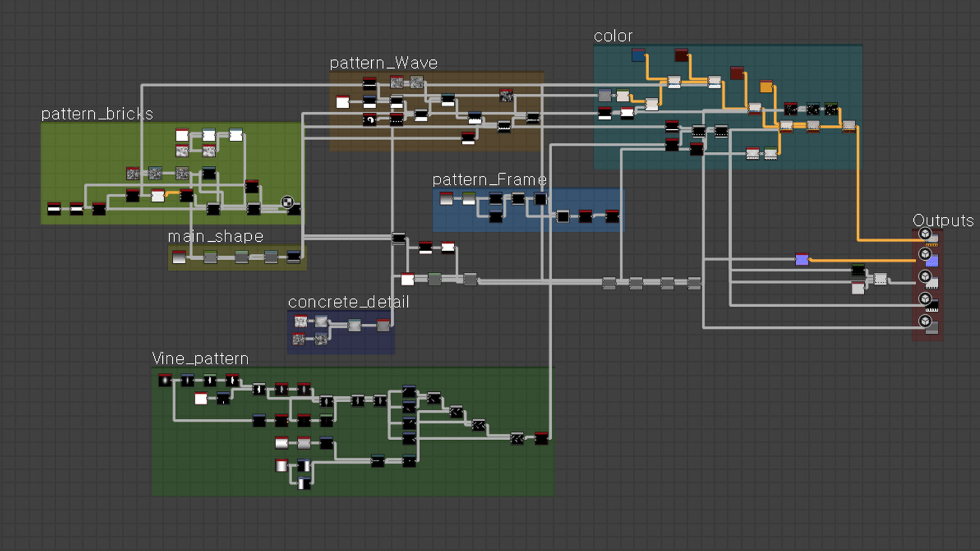
Task: Click the pattern_Frame frame title
Action: [x=489, y=179]
